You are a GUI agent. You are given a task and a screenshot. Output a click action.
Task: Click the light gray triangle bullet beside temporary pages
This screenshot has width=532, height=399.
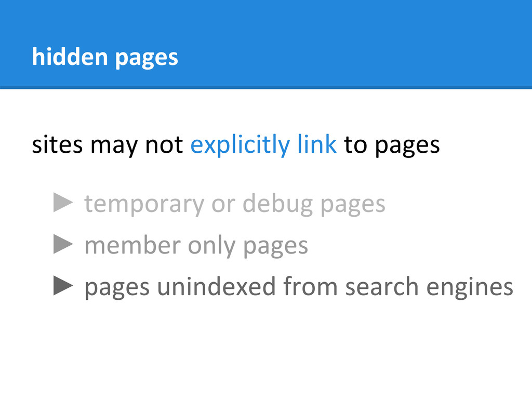click(x=63, y=203)
